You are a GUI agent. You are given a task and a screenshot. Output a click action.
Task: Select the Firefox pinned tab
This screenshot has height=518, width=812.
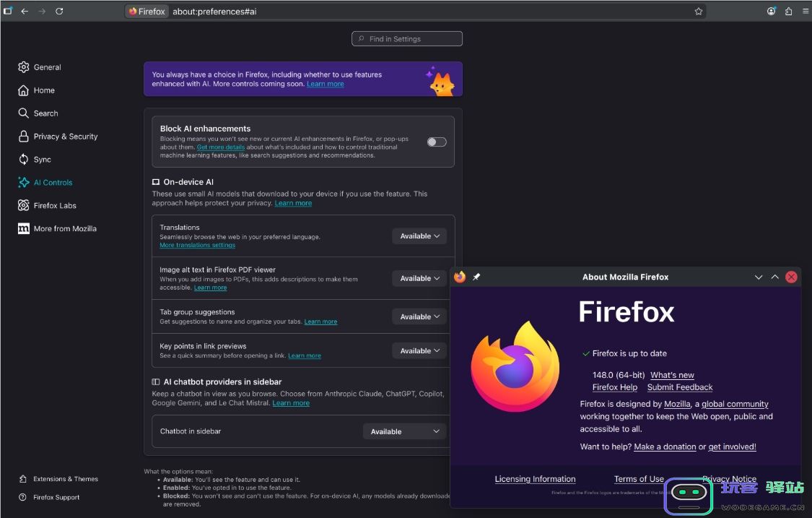coord(147,11)
